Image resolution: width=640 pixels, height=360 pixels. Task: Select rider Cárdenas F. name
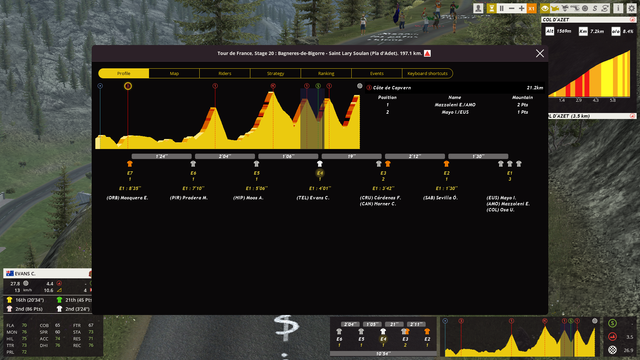[380, 198]
